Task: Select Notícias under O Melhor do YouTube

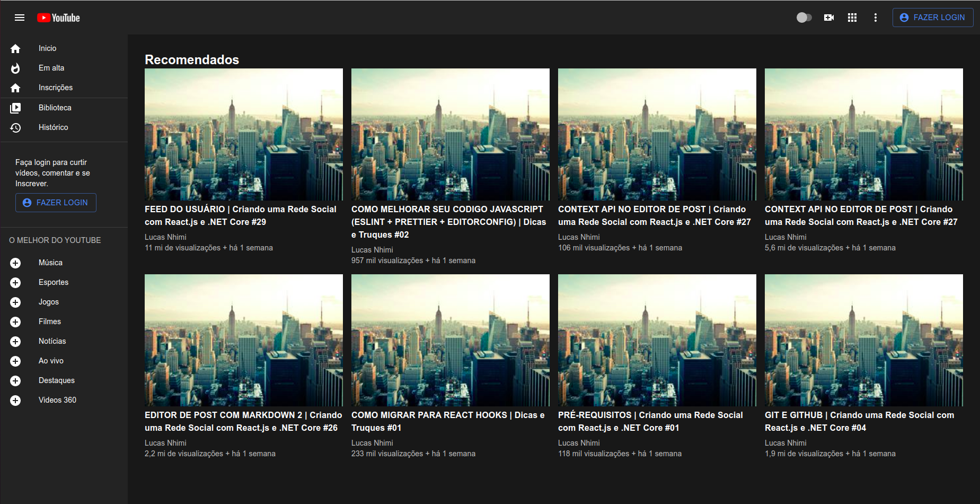Action: click(x=52, y=341)
